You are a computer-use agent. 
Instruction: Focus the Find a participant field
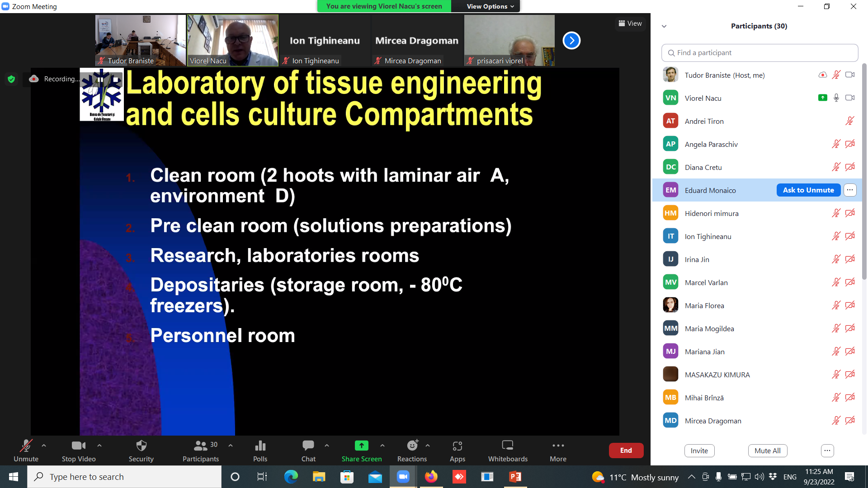click(x=759, y=53)
